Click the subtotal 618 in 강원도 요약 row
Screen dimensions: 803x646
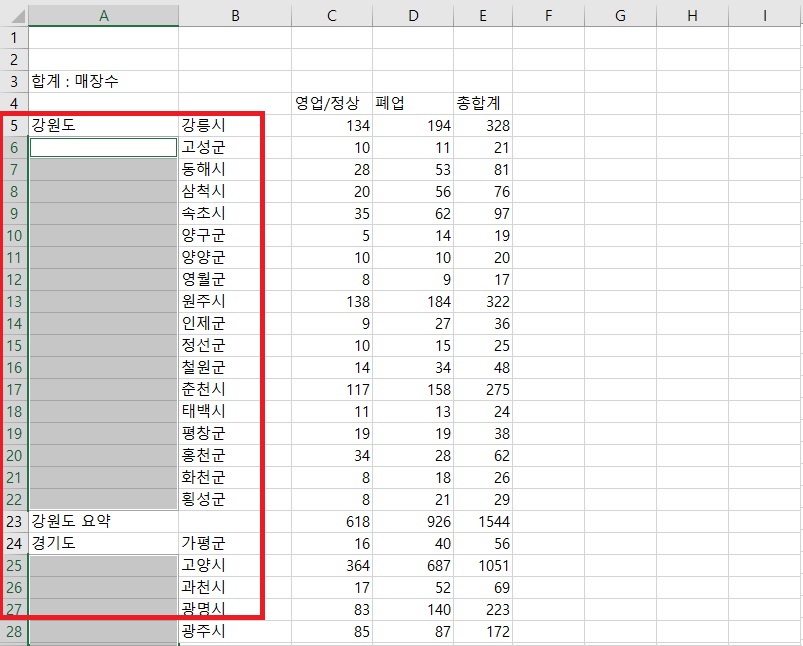(x=332, y=522)
